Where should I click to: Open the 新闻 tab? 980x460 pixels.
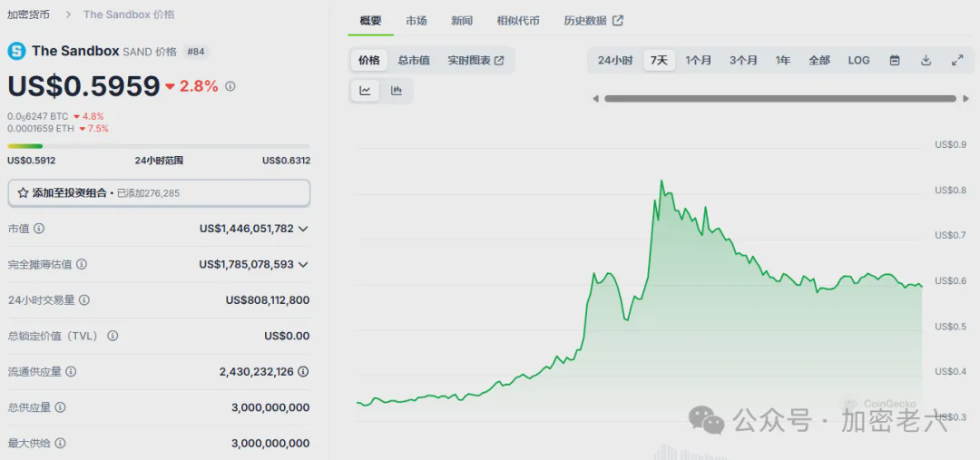(x=462, y=21)
